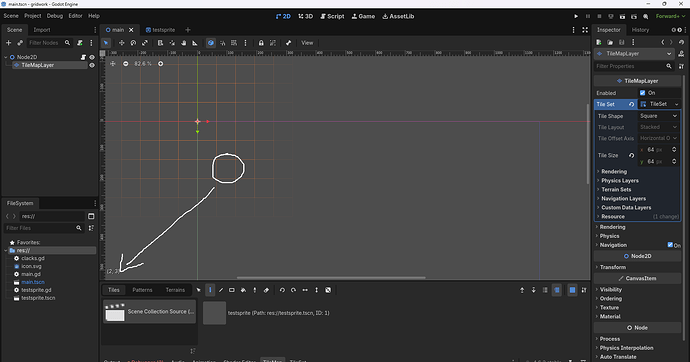This screenshot has width=690, height=362.
Task: Instantiate a child scene link icon
Action: coord(20,43)
